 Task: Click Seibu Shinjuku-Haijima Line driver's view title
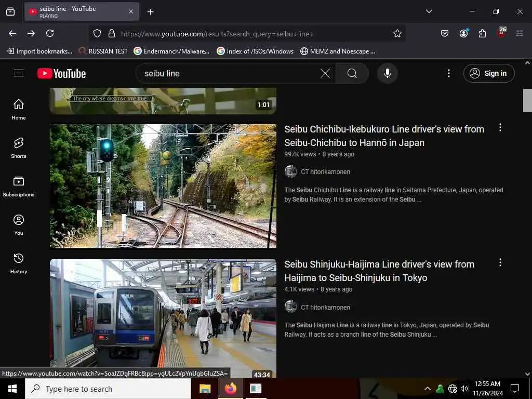379,271
